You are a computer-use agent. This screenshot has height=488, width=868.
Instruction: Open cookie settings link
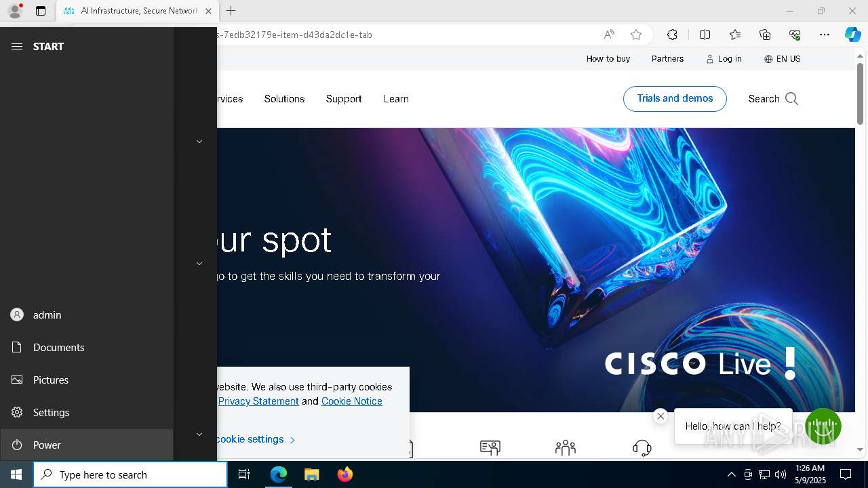pyautogui.click(x=255, y=439)
